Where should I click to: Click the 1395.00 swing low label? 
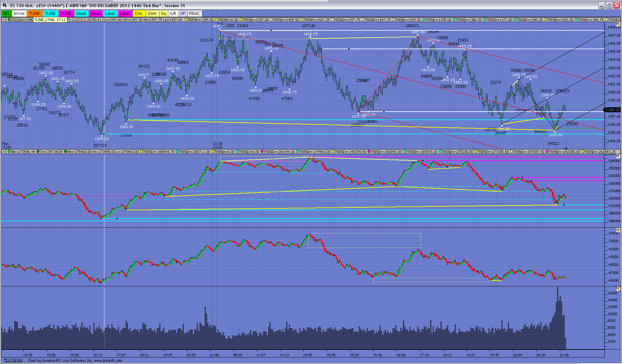pos(102,139)
